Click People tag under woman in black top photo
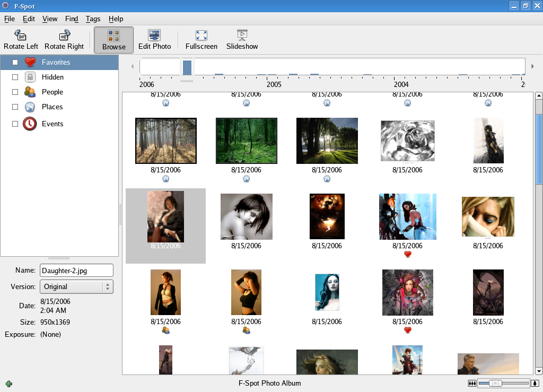Viewport: 543px width, 392px height. click(x=246, y=330)
